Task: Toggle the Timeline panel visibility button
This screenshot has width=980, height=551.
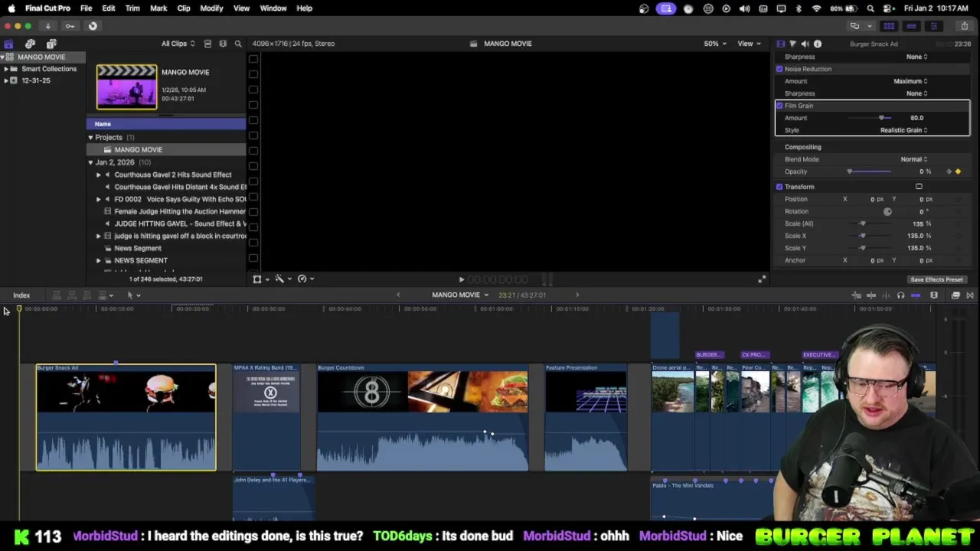Action: 911,26
